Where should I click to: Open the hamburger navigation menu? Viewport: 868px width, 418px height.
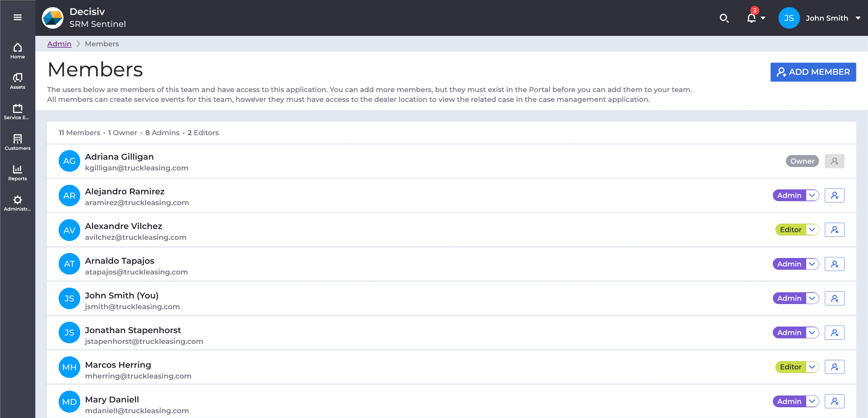pyautogui.click(x=18, y=18)
